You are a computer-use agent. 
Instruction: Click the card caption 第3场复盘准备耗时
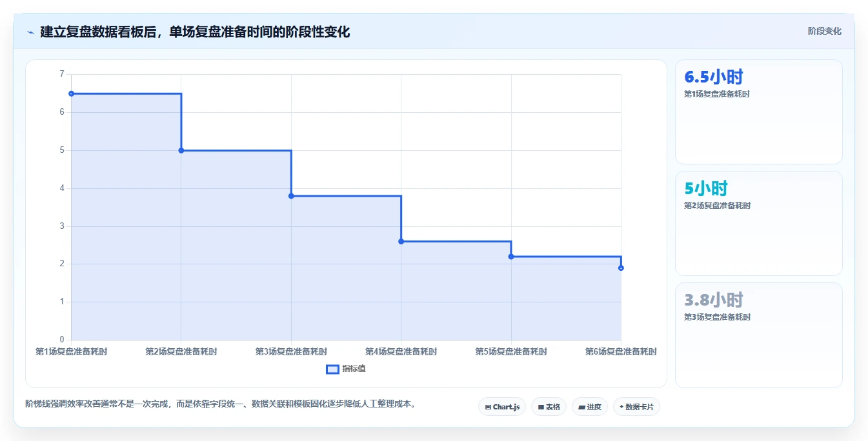coord(717,317)
